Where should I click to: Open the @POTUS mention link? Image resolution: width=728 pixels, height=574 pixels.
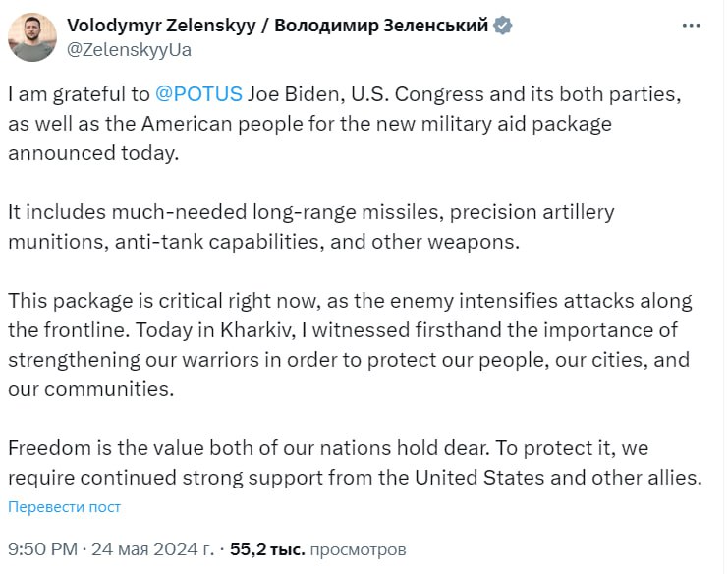coord(199,95)
